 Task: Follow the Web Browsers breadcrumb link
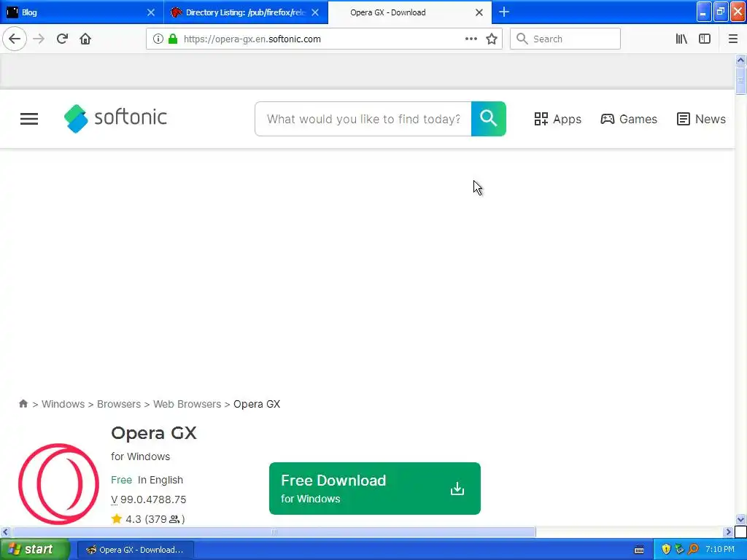tap(187, 404)
